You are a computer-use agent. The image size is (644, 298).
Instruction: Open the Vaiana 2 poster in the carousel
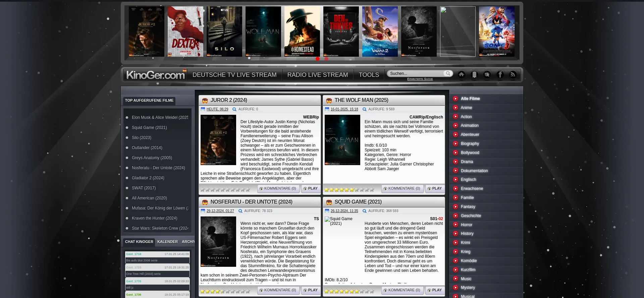tap(380, 32)
